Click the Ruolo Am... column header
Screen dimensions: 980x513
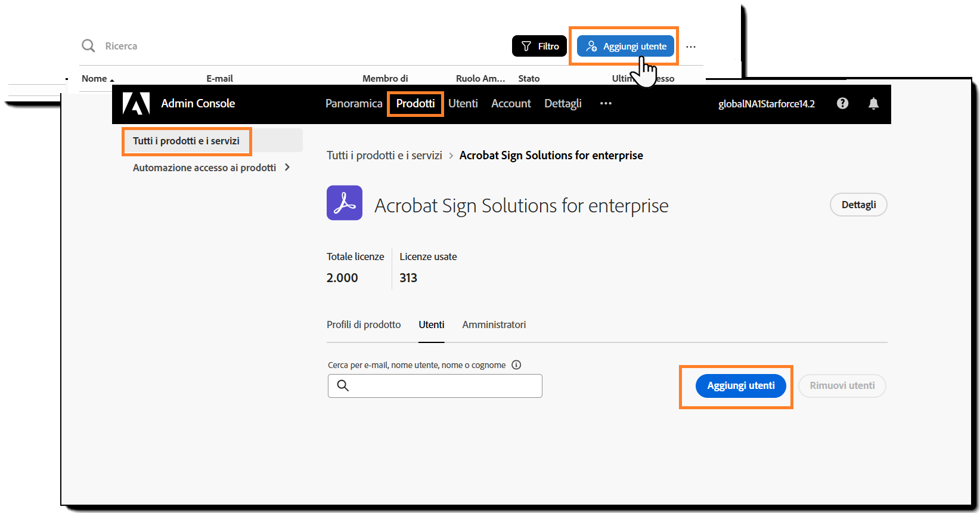[480, 79]
